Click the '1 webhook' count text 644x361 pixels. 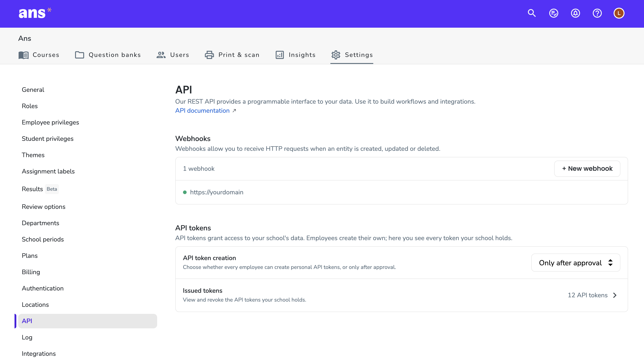(199, 168)
